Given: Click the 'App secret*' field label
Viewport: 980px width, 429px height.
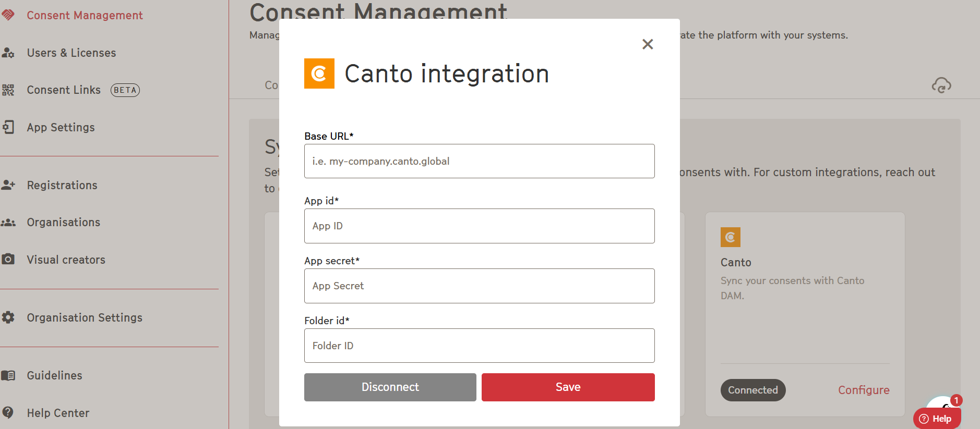Looking at the screenshot, I should [x=332, y=261].
